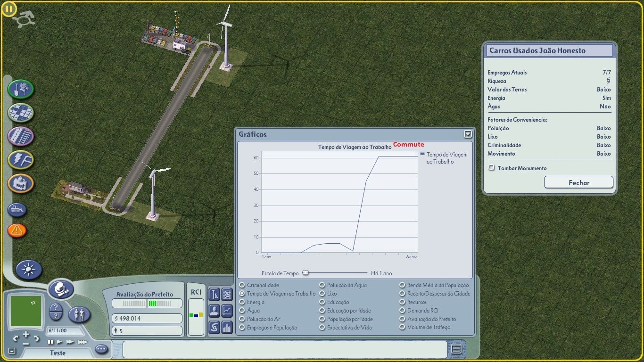This screenshot has height=362, width=644.
Task: Click the city name Teste label
Action: [x=58, y=353]
